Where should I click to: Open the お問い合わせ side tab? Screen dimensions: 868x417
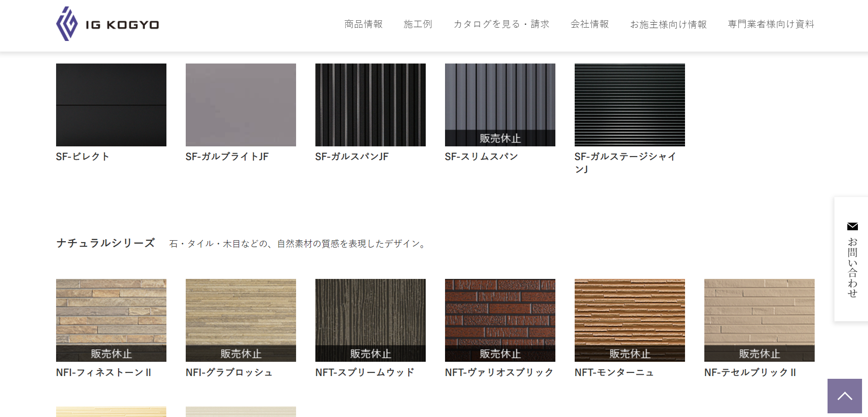pos(852,259)
